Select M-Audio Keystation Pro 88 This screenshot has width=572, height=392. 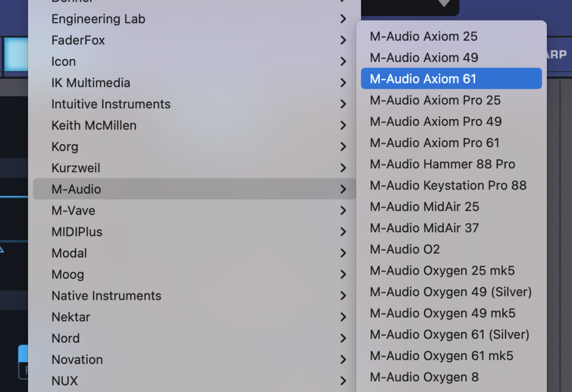[448, 185]
